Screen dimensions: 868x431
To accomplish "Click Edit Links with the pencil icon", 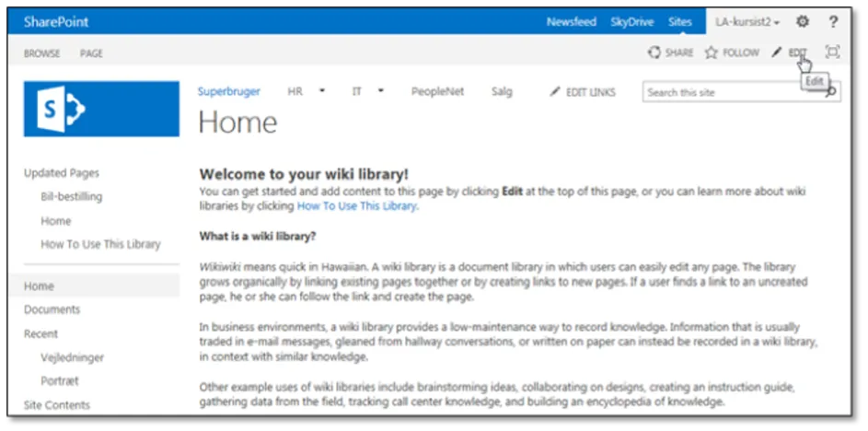I will click(x=582, y=92).
